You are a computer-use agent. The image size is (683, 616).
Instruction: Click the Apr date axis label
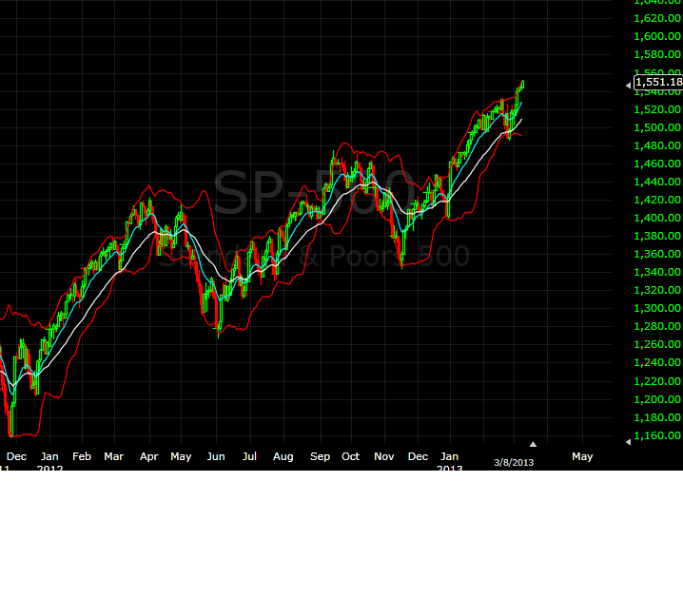click(149, 456)
